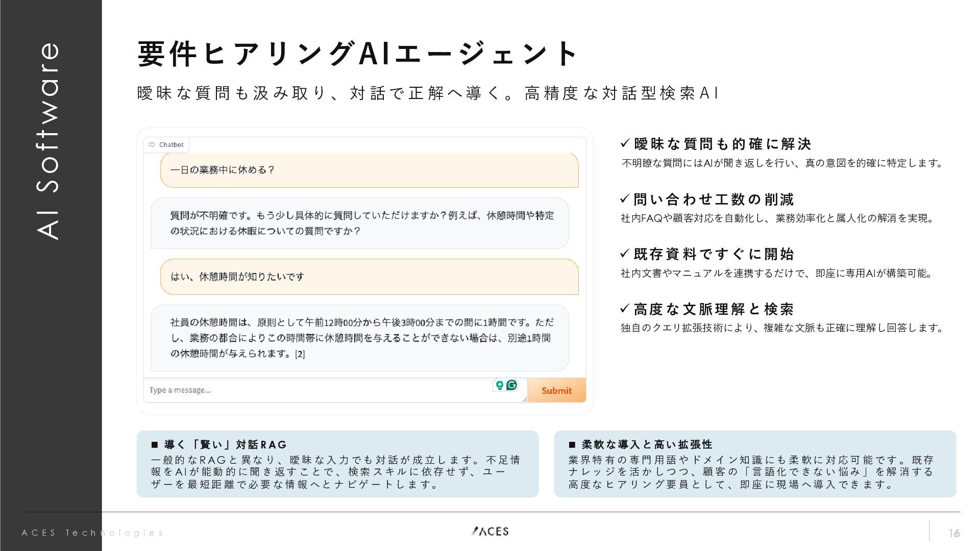This screenshot has height=551, width=980.
Task: Select the Chatbot tab label
Action: [171, 145]
